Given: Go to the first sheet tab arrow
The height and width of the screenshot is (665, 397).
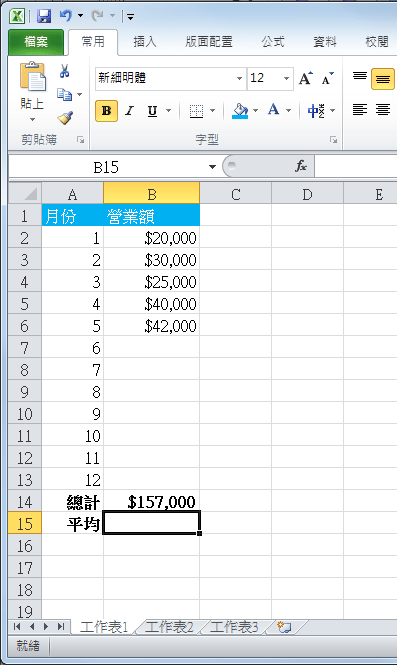Looking at the screenshot, I should [17, 627].
